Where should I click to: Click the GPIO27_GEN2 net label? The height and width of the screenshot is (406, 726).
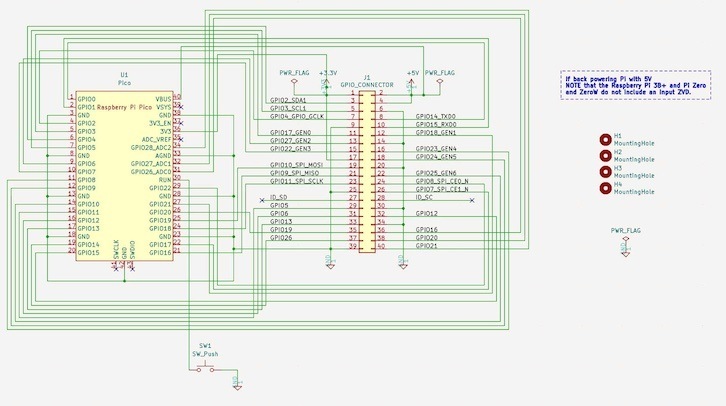tap(290, 141)
